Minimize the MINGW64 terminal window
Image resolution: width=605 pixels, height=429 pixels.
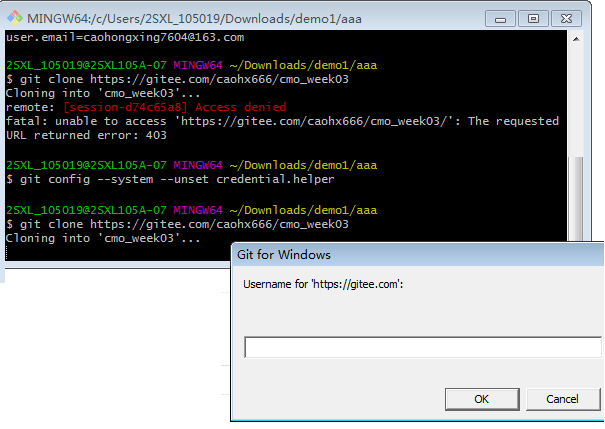pyautogui.click(x=500, y=19)
